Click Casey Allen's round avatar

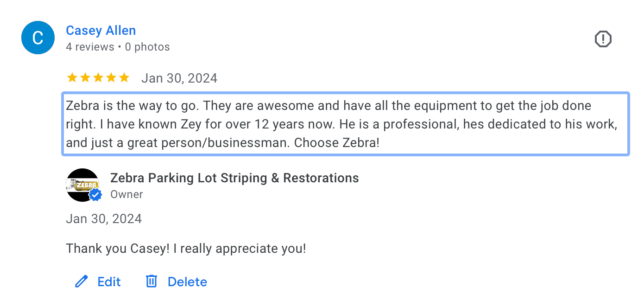[x=38, y=38]
